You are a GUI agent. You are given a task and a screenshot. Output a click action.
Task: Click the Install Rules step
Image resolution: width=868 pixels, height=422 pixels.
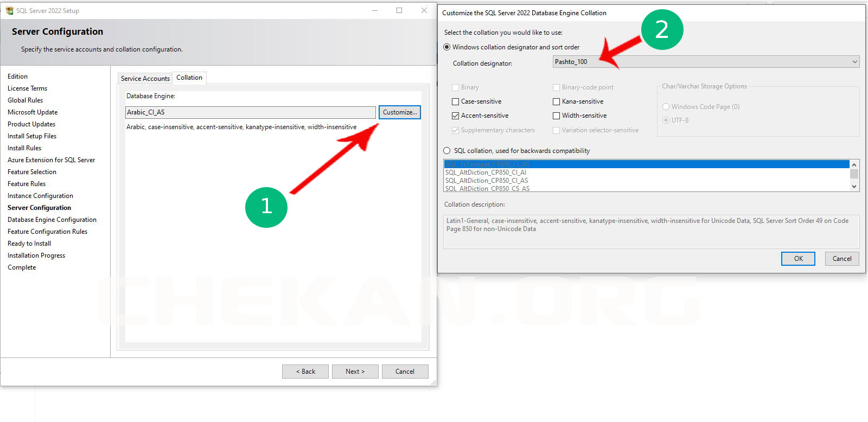click(24, 148)
